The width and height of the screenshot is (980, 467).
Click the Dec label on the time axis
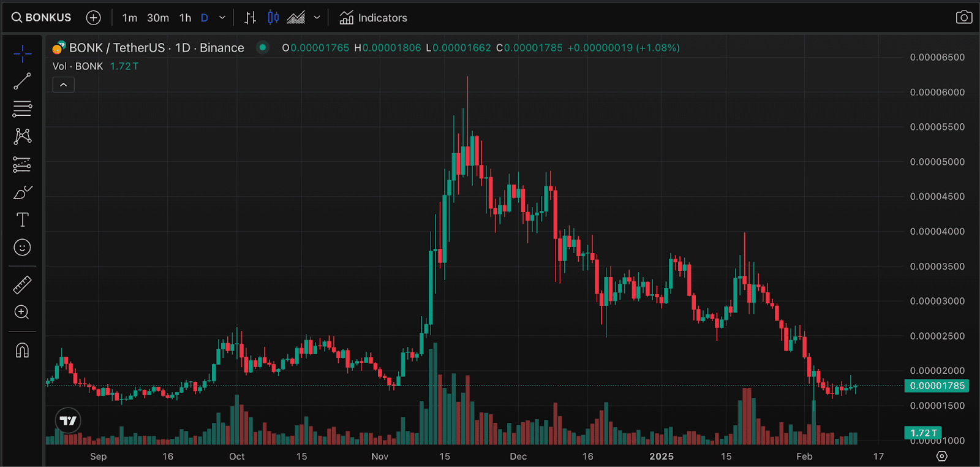click(518, 457)
